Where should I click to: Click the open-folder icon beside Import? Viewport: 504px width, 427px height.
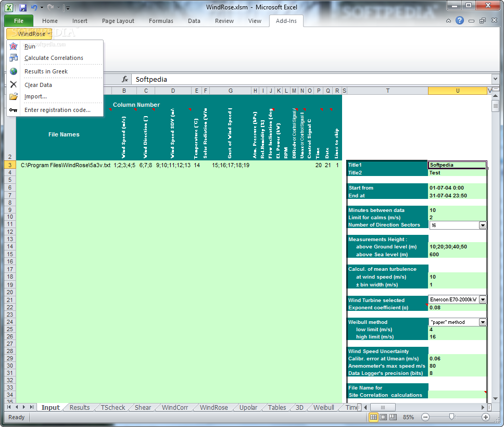14,96
